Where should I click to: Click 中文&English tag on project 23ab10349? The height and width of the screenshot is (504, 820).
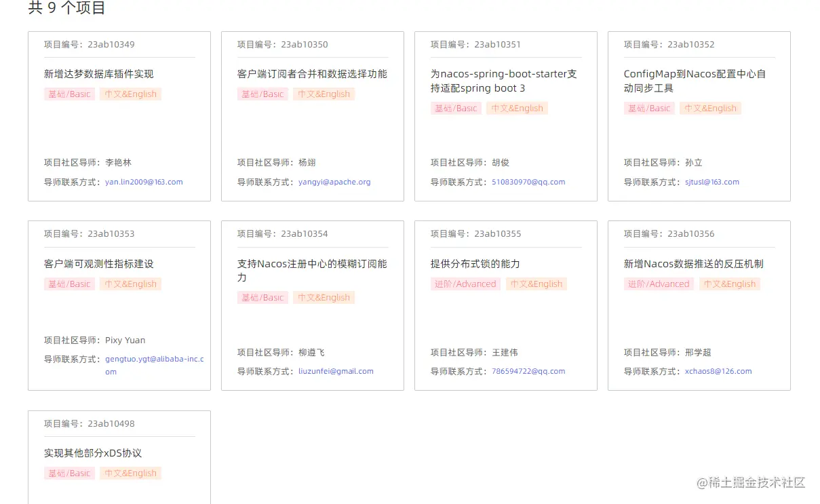[131, 94]
